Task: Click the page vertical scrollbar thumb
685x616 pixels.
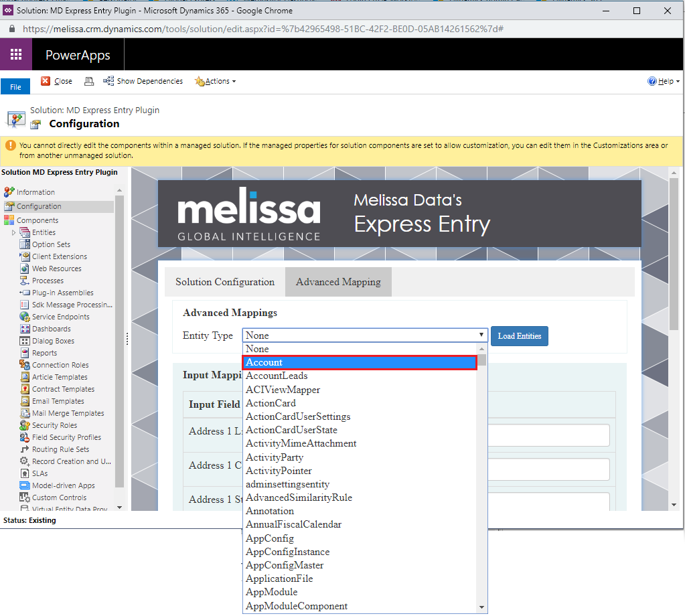Action: coord(674,253)
